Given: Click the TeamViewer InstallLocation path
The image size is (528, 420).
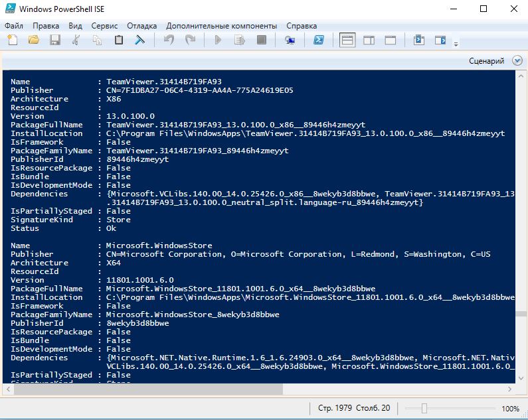Looking at the screenshot, I should [x=306, y=133].
